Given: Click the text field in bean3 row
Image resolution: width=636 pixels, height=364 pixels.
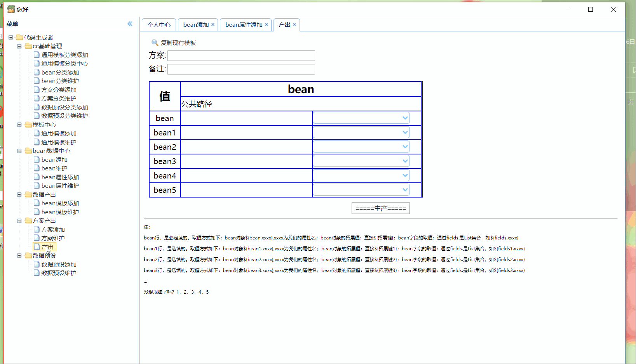Looking at the screenshot, I should [246, 161].
